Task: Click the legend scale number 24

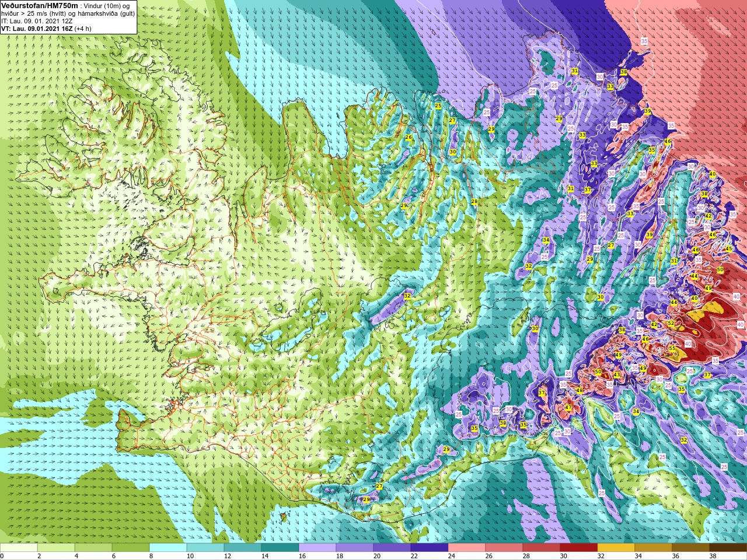Action: [x=451, y=556]
